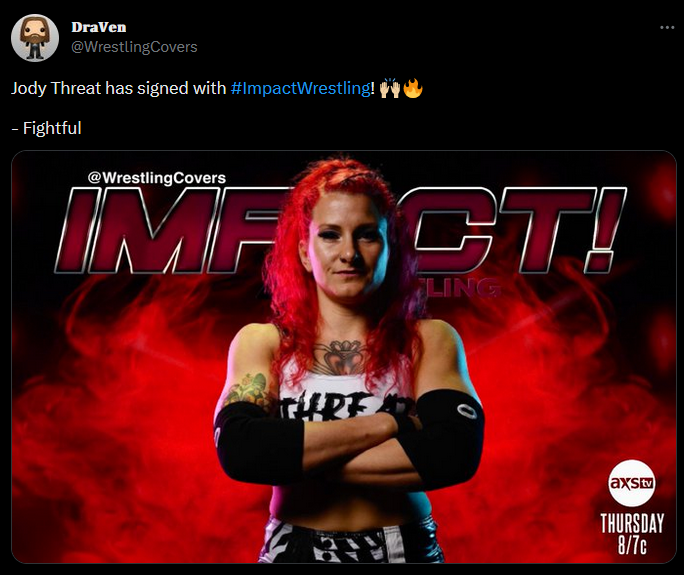Click the THREAT text on the white top
Screen dimensions: 684x575
[345, 407]
